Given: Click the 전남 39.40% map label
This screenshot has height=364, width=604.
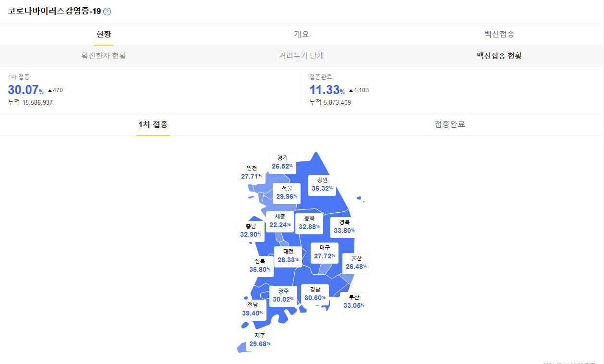Looking at the screenshot, I should (253, 310).
